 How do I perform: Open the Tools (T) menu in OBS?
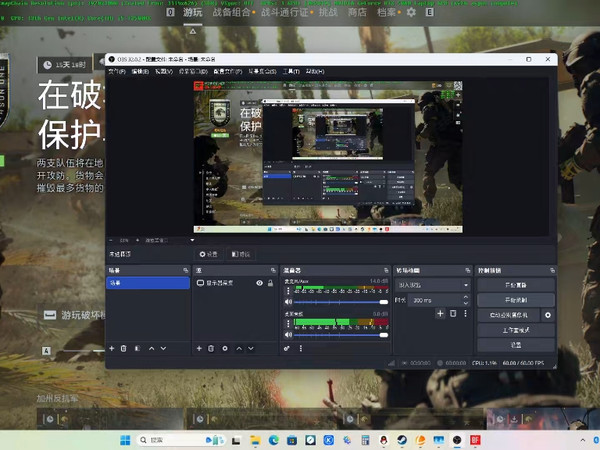(x=291, y=72)
